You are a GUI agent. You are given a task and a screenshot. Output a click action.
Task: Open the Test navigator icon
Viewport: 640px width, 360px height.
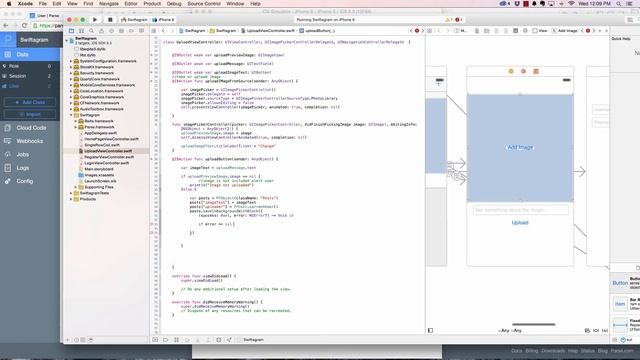click(x=111, y=31)
